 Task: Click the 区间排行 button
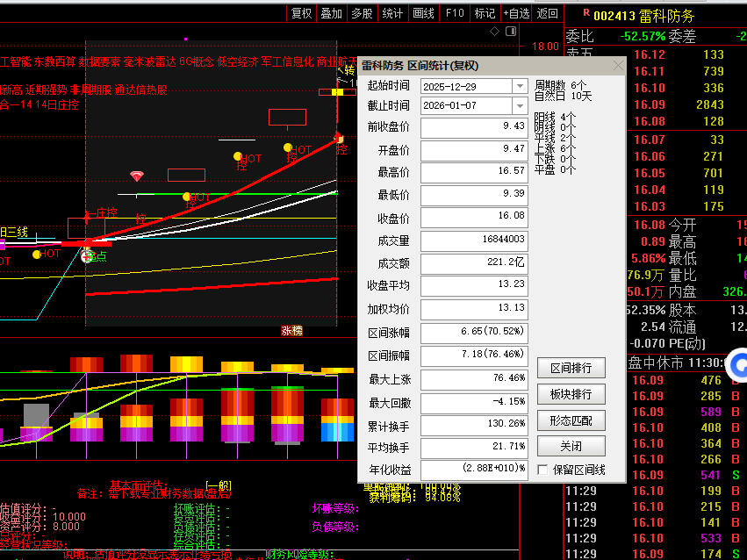[x=571, y=368]
